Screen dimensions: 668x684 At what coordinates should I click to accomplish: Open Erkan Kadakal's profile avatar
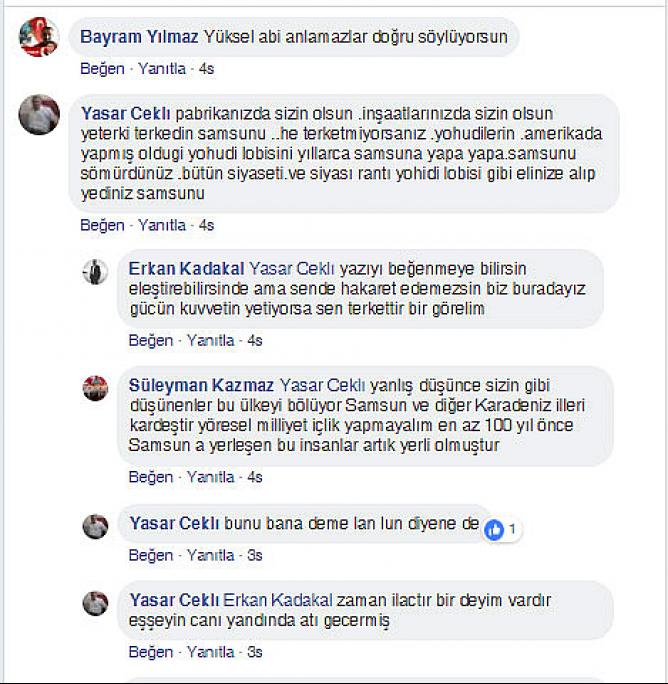pos(95,272)
